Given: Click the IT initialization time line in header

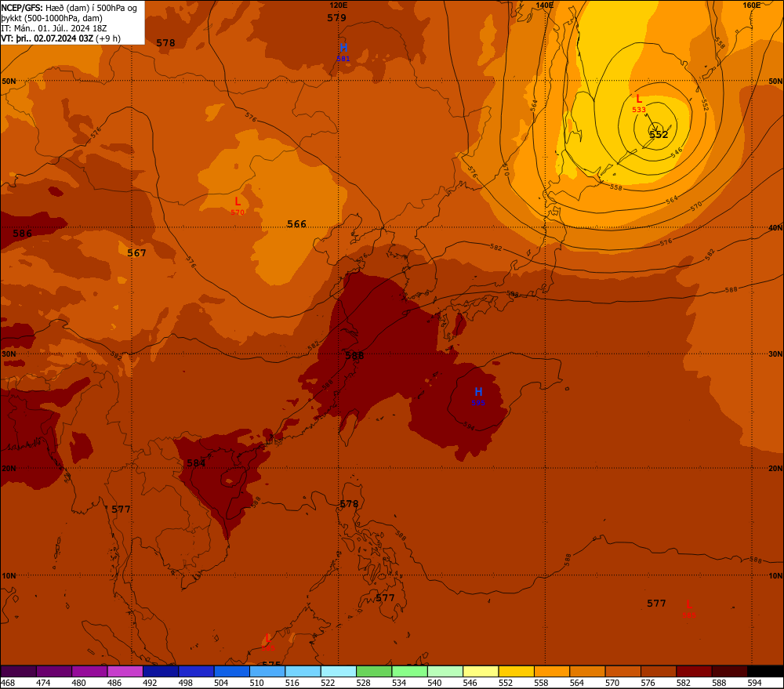Looking at the screenshot, I should 54,28.
